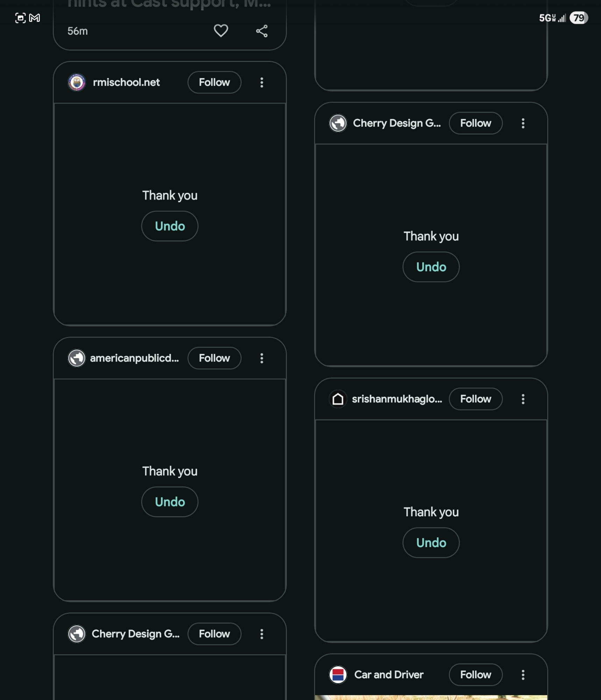Tap the rmischool.net publisher logo
This screenshot has width=601, height=700.
click(77, 82)
